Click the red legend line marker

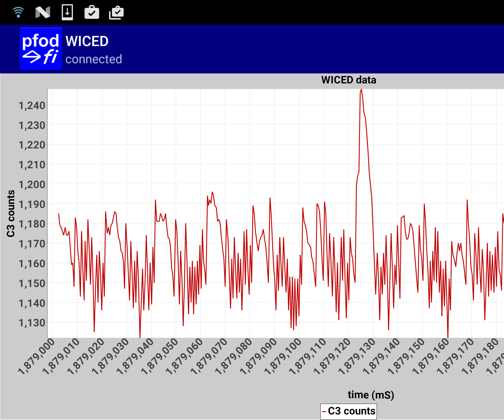324,412
